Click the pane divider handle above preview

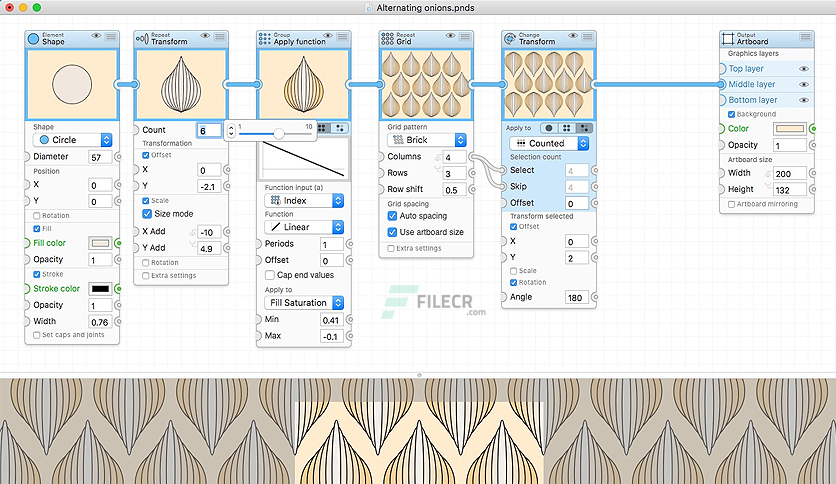pos(419,375)
